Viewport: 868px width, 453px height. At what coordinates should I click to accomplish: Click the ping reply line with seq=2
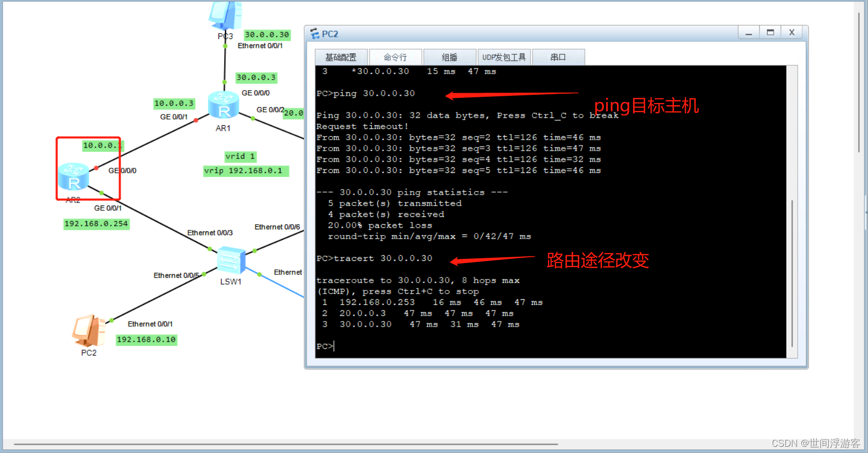459,137
